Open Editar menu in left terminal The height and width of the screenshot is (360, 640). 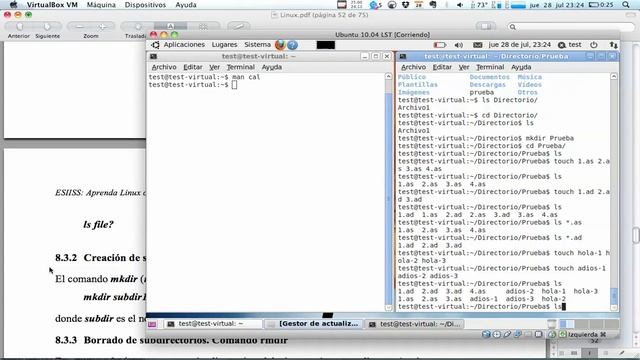[x=193, y=67]
